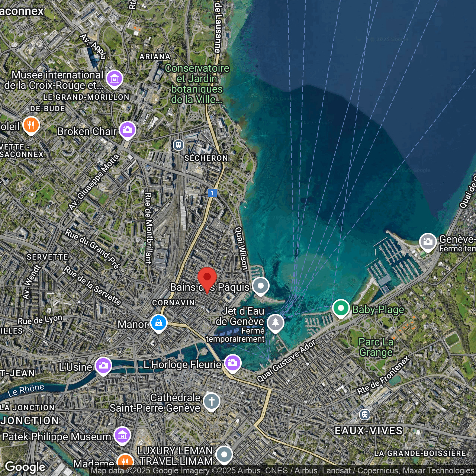Click the Madame restaurant icon
Viewport: 476px width, 476px height.
coord(125,462)
